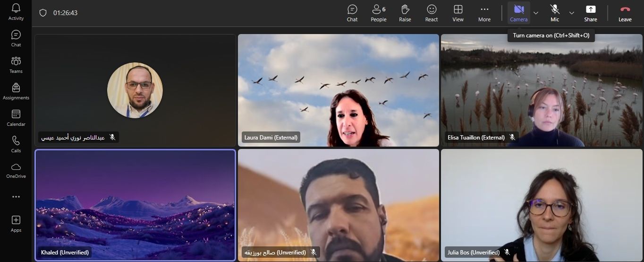Image resolution: width=644 pixels, height=262 pixels.
Task: Expand camera options dropdown arrow
Action: pos(536,13)
